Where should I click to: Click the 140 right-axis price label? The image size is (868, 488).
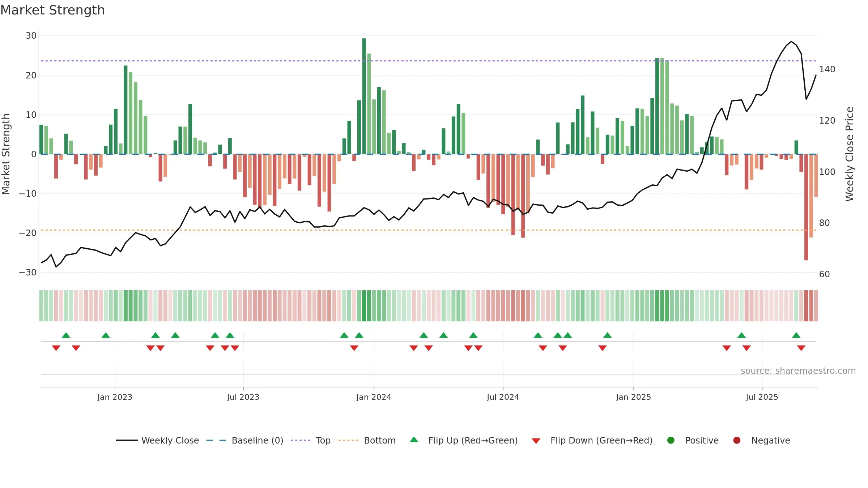pyautogui.click(x=827, y=69)
